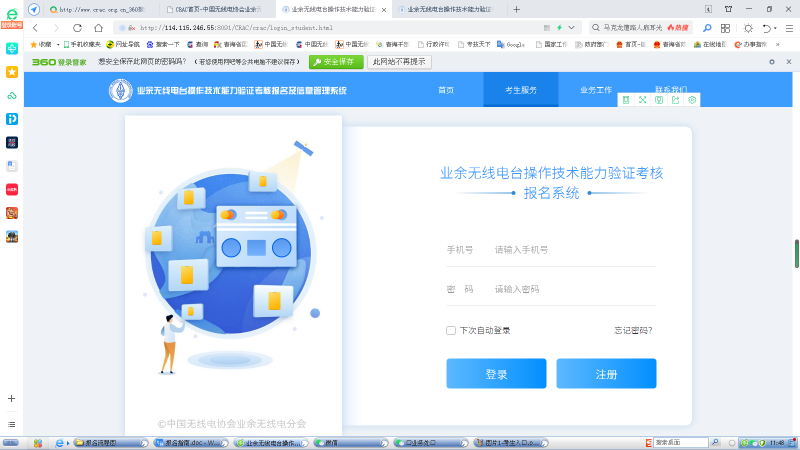Open the new tab plus button
The width and height of the screenshot is (800, 450).
tap(516, 9)
